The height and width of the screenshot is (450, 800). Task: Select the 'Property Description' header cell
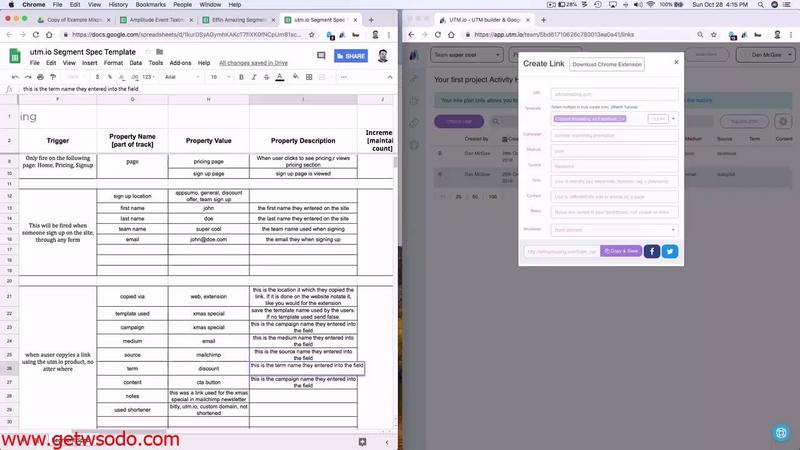pyautogui.click(x=303, y=140)
